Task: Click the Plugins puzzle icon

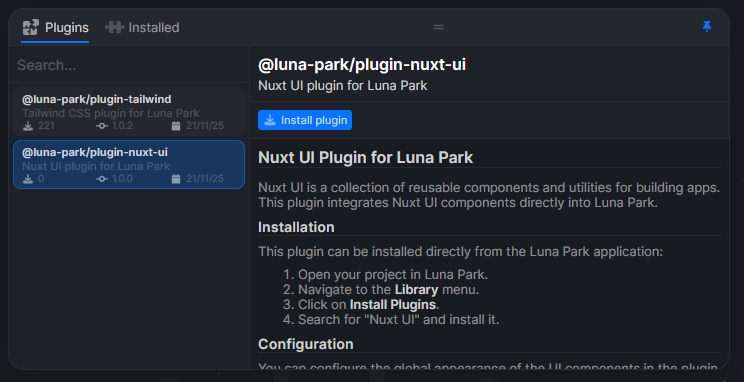Action: (x=31, y=28)
